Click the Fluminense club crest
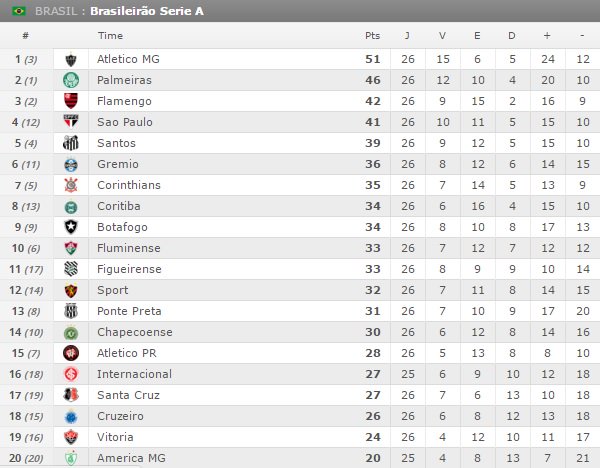Viewport: 600px width, 468px height. 71,248
